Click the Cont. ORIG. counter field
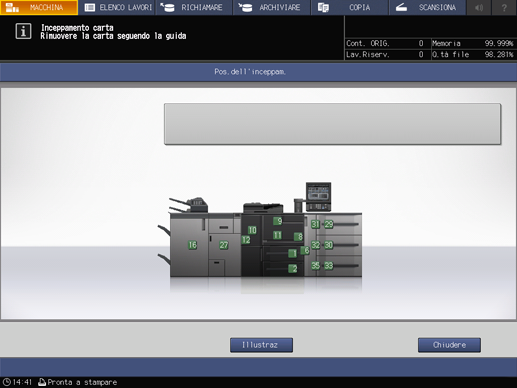Viewport: 517px width, 388px height. click(385, 43)
